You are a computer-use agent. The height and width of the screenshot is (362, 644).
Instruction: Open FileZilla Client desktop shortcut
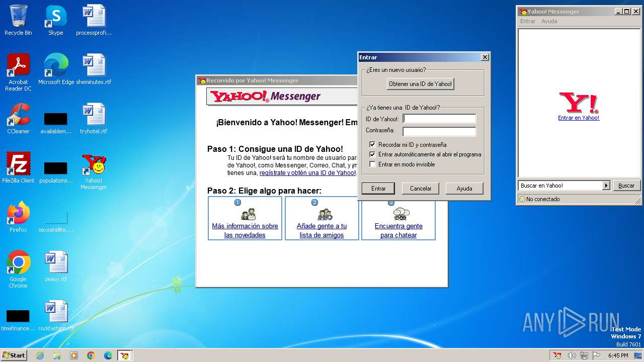18,168
